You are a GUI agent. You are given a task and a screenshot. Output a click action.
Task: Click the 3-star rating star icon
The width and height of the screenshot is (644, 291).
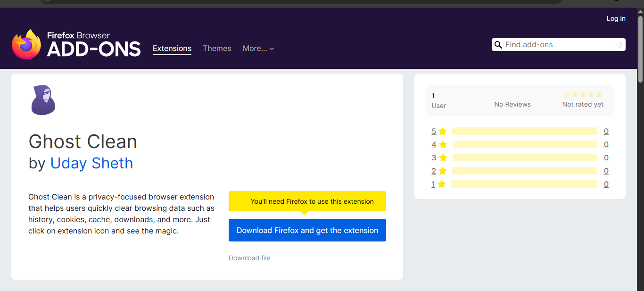pos(443,158)
